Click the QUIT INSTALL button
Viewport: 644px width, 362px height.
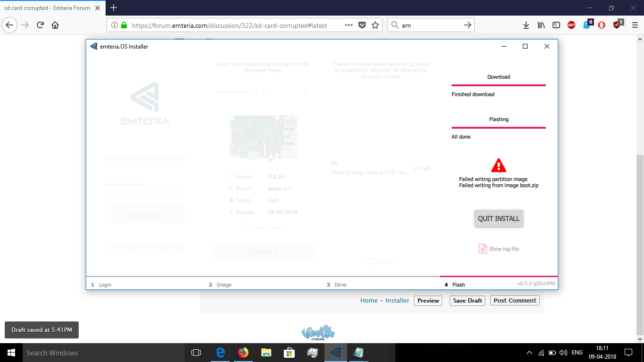498,219
